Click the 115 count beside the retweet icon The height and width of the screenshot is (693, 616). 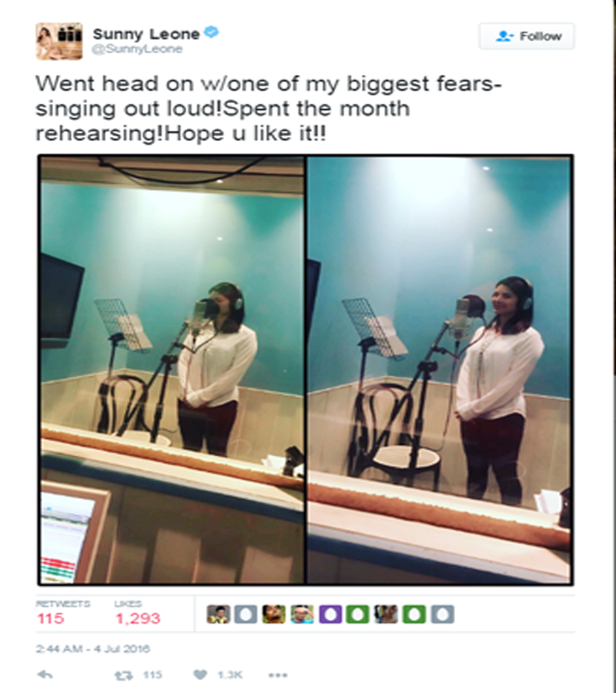[x=152, y=675]
